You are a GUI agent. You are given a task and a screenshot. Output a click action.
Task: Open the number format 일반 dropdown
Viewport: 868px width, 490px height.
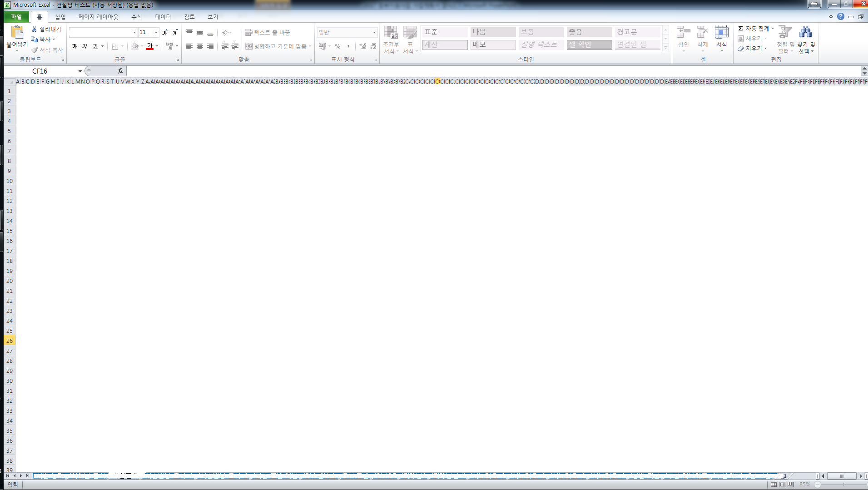tap(375, 33)
